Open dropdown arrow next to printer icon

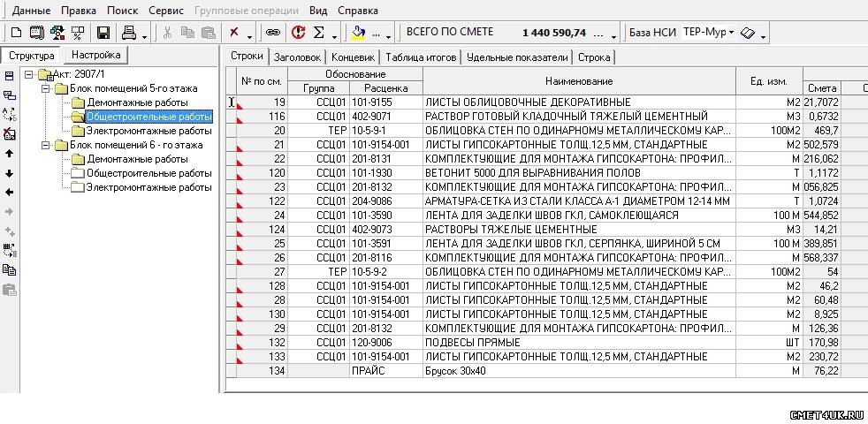click(144, 34)
